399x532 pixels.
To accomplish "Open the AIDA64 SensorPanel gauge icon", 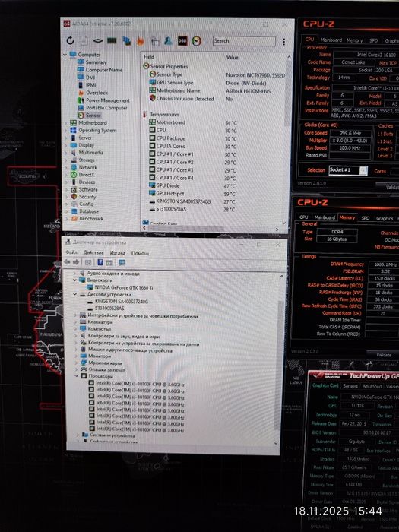I will coord(196,41).
